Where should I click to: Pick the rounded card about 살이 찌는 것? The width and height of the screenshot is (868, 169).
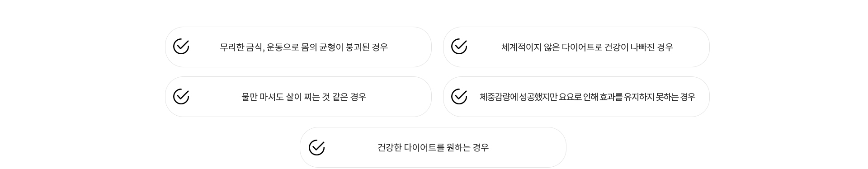coord(298,97)
